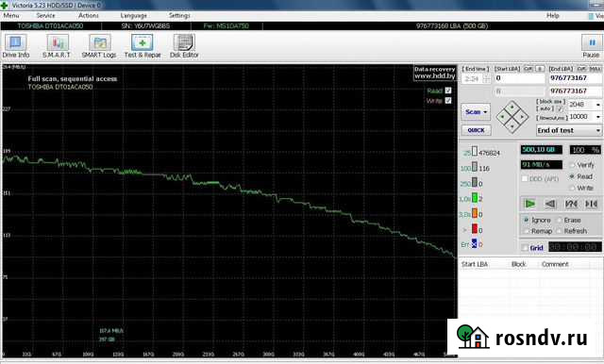Click the rewind playback arrow button

550,204
